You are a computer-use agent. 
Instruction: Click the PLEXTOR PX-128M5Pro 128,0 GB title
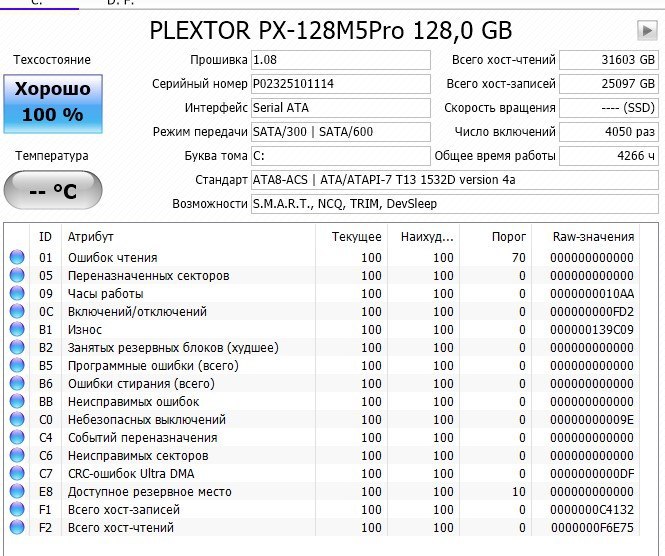331,31
